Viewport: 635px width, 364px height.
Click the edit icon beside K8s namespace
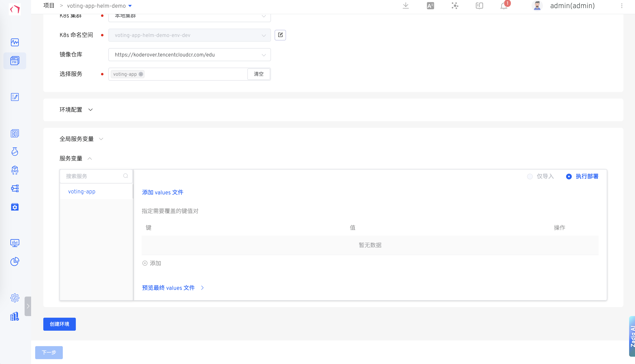tap(280, 35)
